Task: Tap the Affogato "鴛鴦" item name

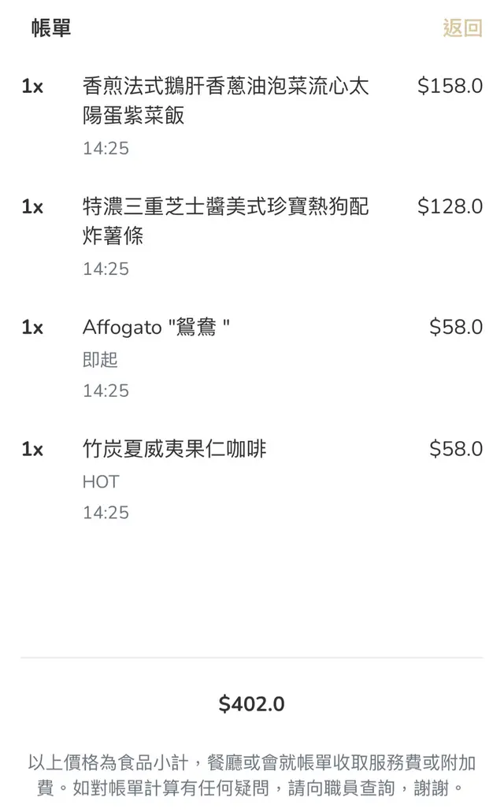Action: [157, 327]
